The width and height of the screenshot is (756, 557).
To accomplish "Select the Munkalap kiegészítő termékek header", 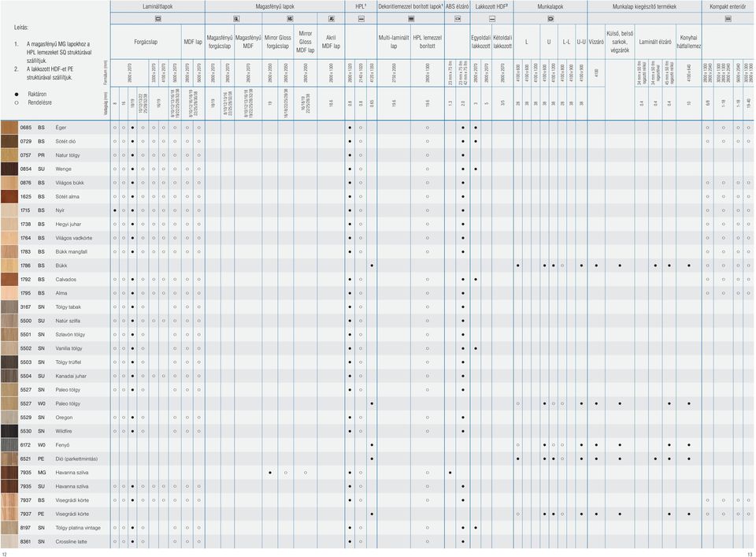I will 644,7.
